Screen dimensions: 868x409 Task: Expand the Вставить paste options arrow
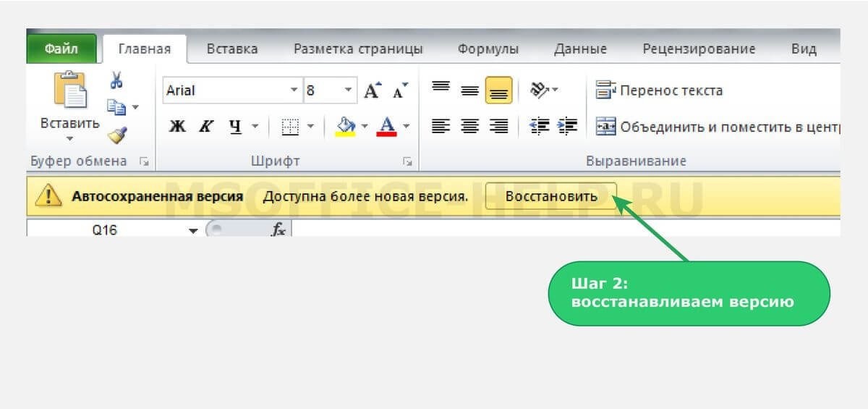pyautogui.click(x=70, y=138)
